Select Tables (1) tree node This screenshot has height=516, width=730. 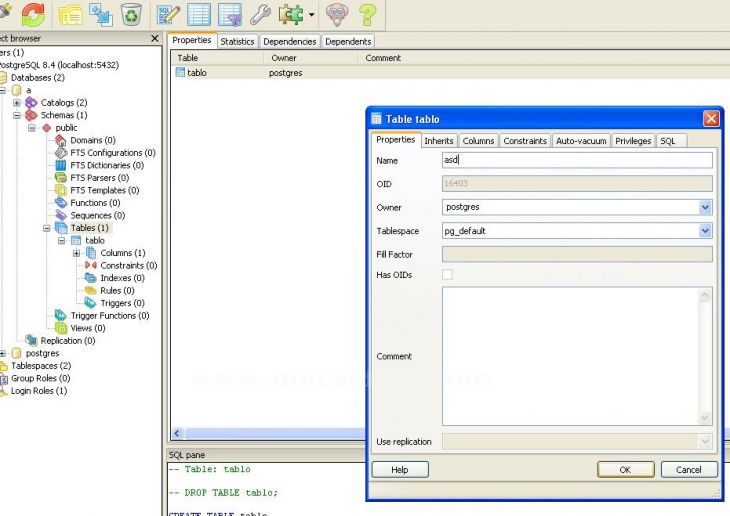coord(89,228)
